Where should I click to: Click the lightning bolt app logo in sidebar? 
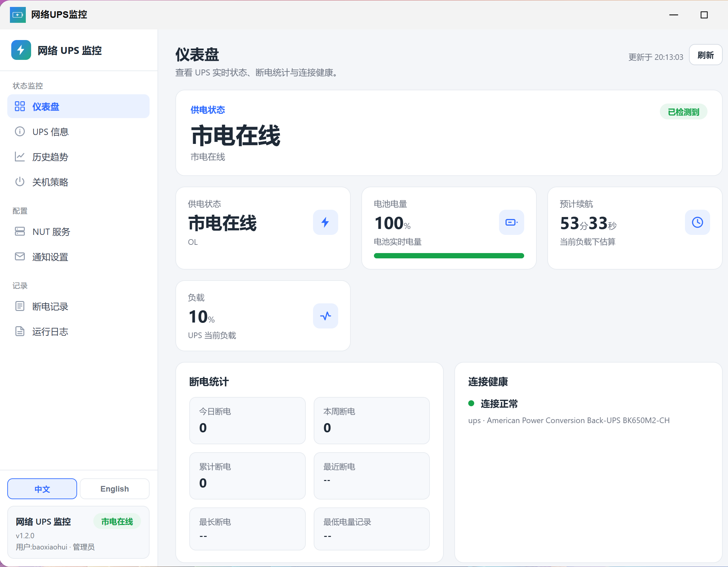pos(21,50)
